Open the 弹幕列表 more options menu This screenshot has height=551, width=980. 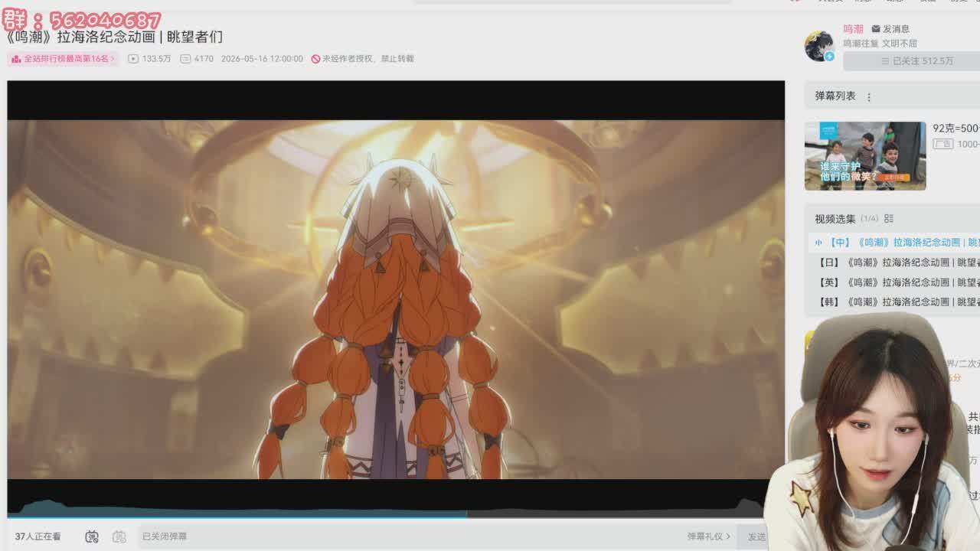click(869, 97)
